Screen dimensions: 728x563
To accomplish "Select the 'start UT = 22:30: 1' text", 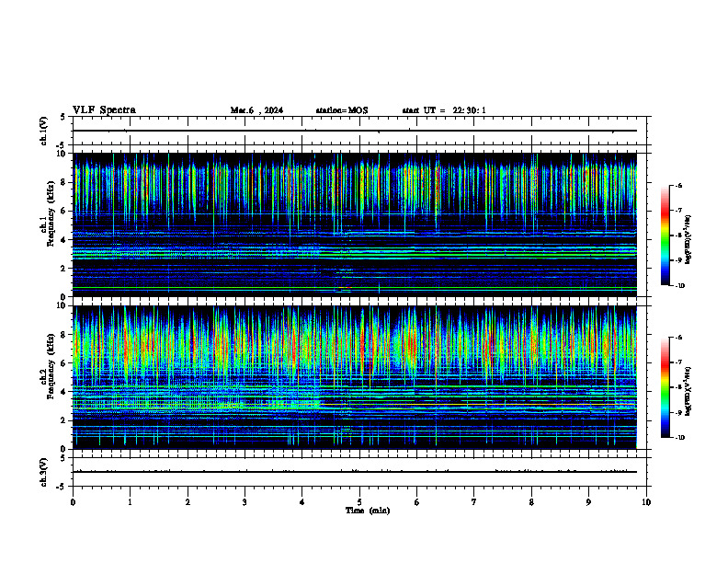I will click(x=444, y=110).
